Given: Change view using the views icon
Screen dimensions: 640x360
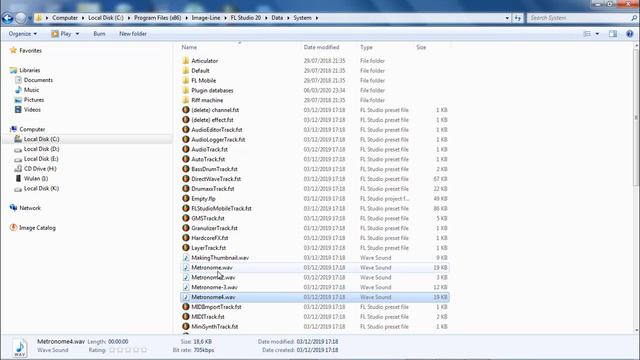Looking at the screenshot, I should click(587, 34).
